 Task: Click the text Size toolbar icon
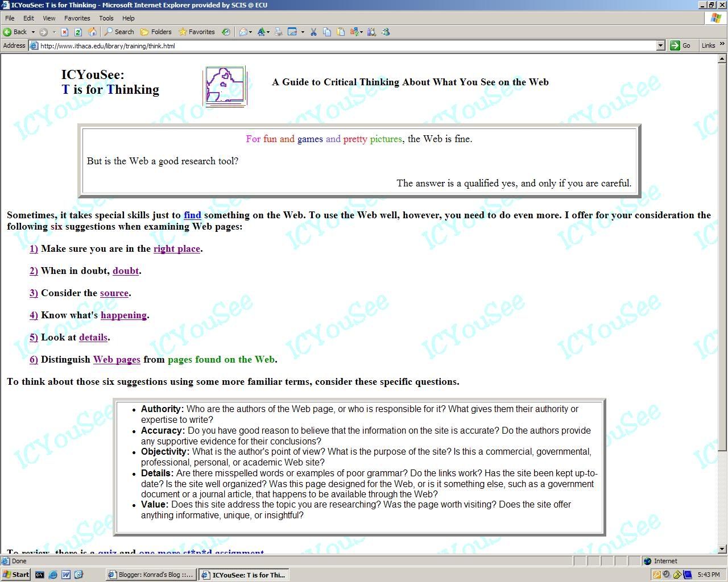coord(261,32)
